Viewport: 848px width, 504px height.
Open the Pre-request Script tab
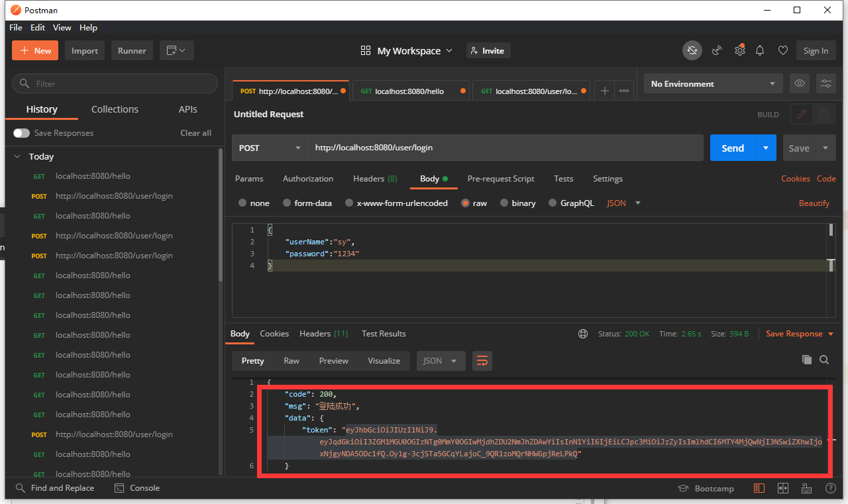(x=501, y=179)
